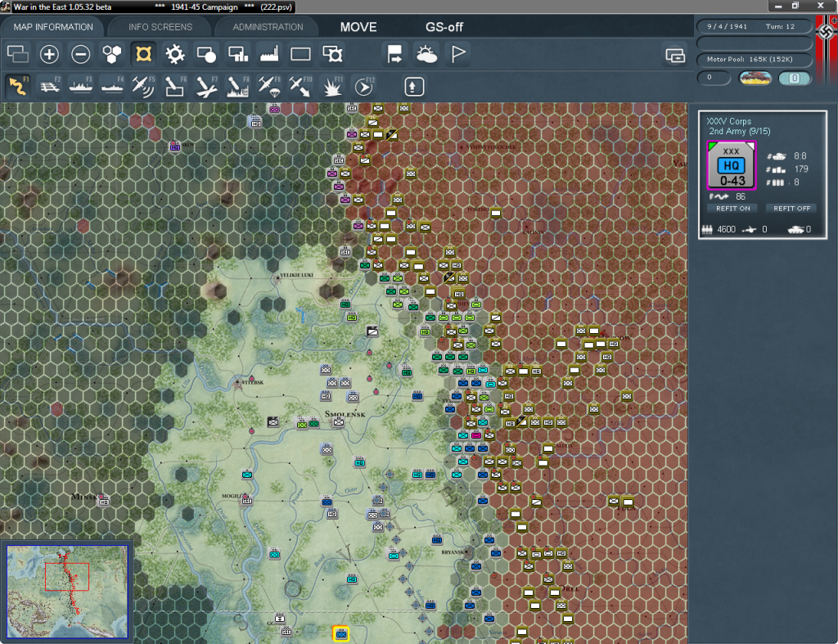
Task: Click the flag with arrow icon
Action: pyautogui.click(x=395, y=54)
